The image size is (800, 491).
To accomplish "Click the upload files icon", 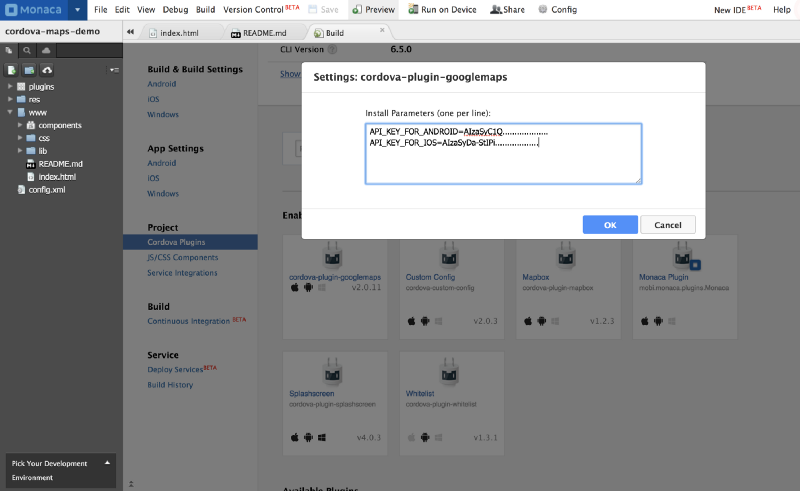I will pyautogui.click(x=47, y=70).
